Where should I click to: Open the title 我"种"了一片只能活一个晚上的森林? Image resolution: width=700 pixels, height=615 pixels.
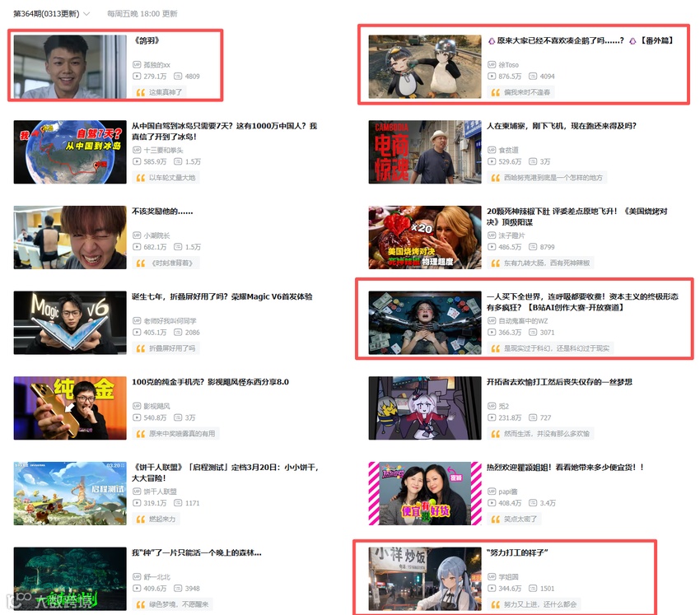point(197,552)
